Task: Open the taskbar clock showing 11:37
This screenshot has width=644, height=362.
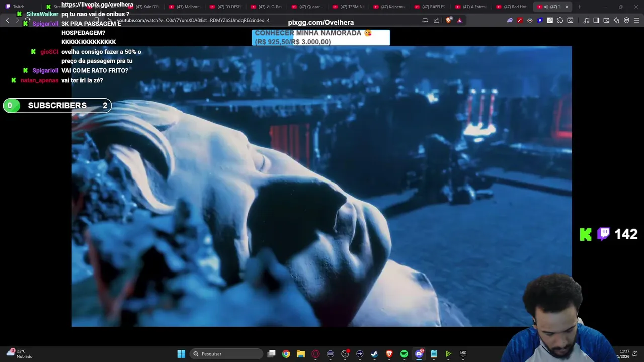Action: 624,354
